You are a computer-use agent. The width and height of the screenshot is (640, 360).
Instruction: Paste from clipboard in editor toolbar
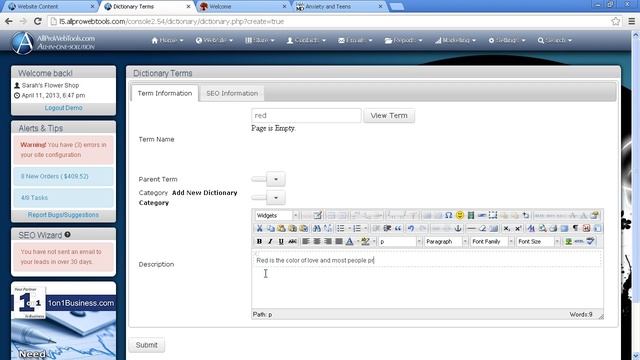point(281,228)
